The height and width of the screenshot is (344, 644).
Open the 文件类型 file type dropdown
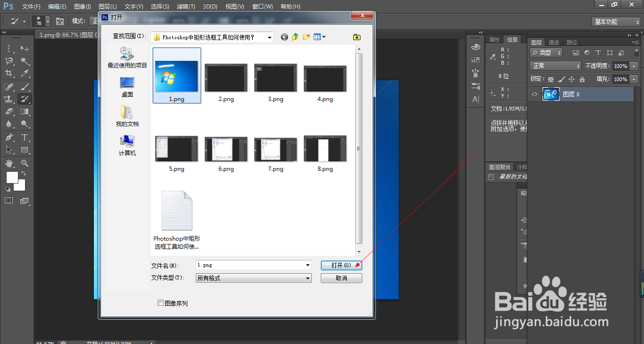[307, 278]
